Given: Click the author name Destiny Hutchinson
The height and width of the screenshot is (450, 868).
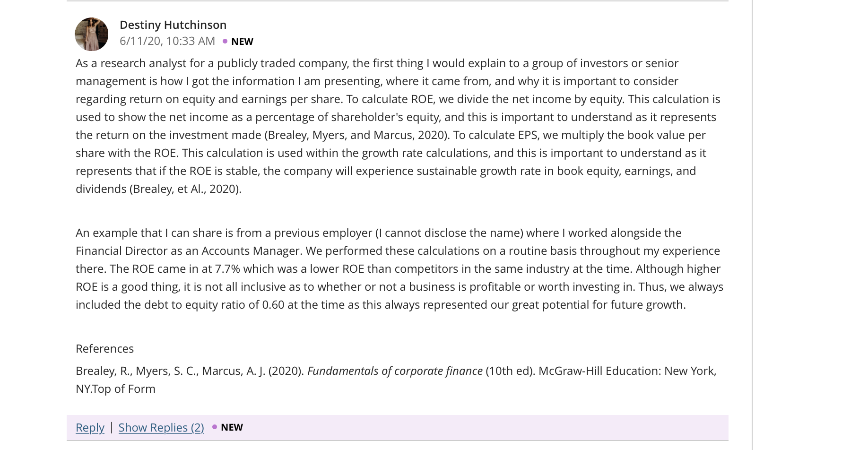Looking at the screenshot, I should [x=173, y=24].
